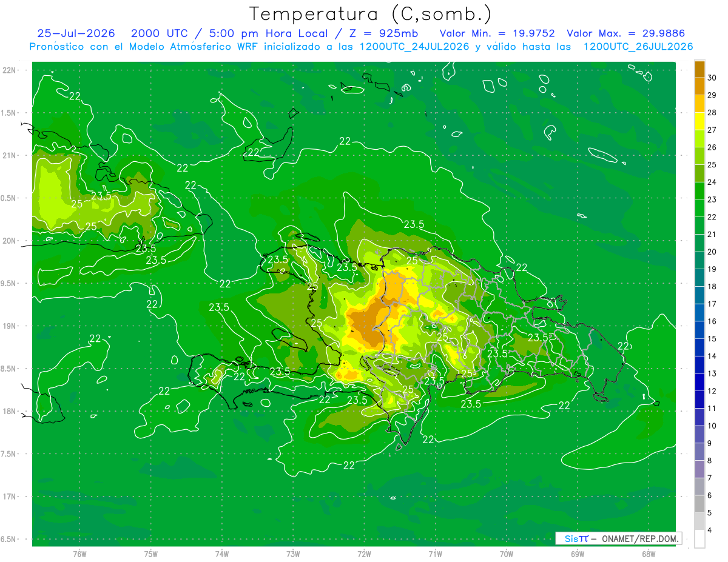Image resolution: width=728 pixels, height=562 pixels.
Task: Click the 'Valor Min. = 19.9752' value
Action: pos(497,33)
